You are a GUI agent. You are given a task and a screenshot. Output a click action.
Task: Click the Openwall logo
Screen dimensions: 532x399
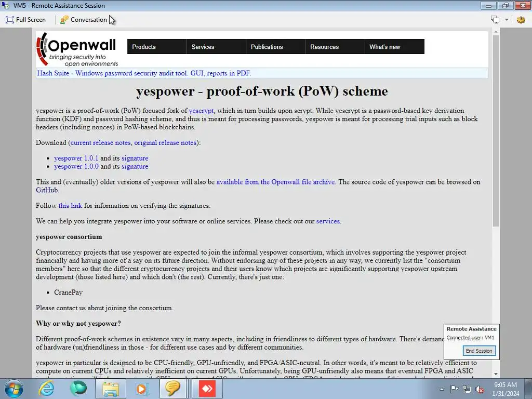(77, 49)
